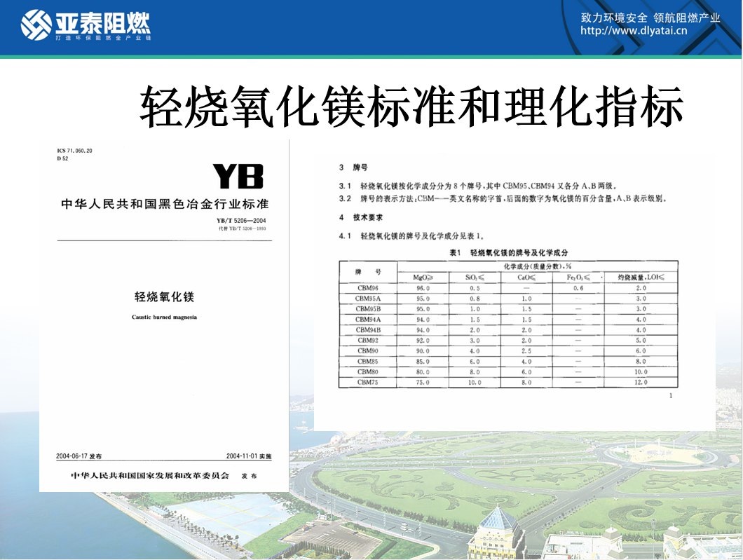Click the line 代替 YB/T 5206—1993
743x560 pixels.
pyautogui.click(x=242, y=228)
